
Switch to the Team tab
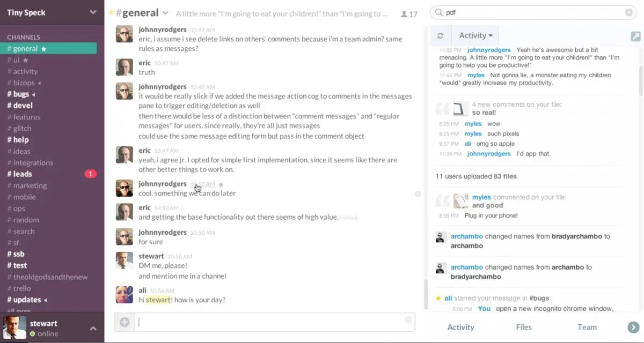tap(587, 327)
